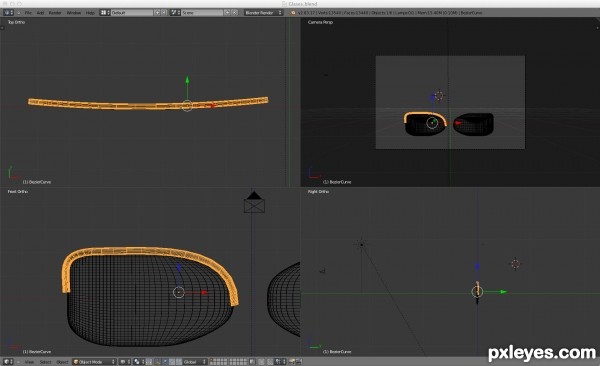Edit the Default screen layout name field
Screen dimensions: 600x366
point(132,13)
